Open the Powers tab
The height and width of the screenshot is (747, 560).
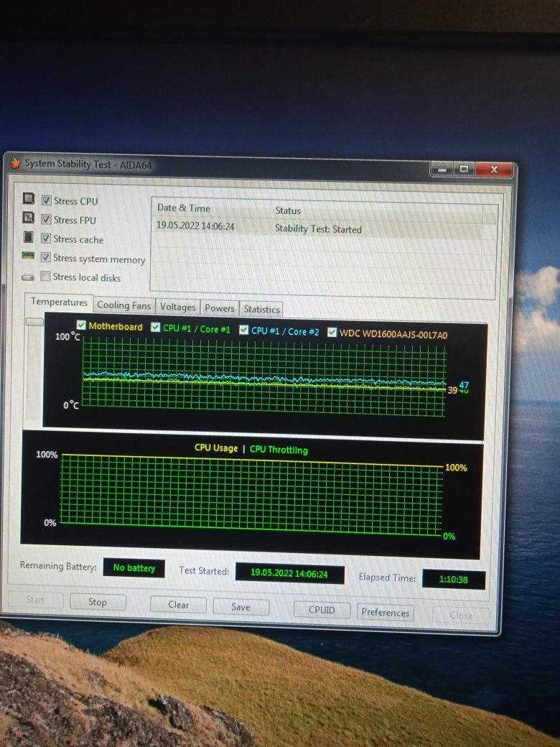click(x=220, y=308)
